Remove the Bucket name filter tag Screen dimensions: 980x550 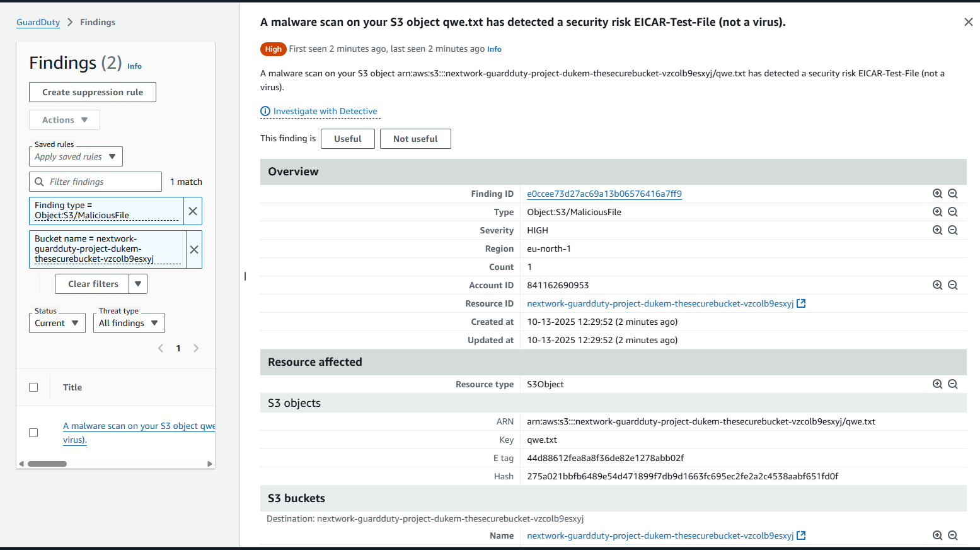(193, 249)
